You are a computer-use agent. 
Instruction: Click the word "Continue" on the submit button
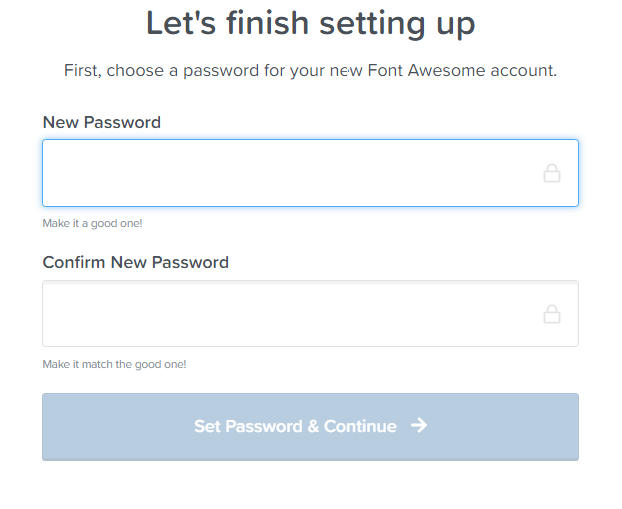(360, 426)
